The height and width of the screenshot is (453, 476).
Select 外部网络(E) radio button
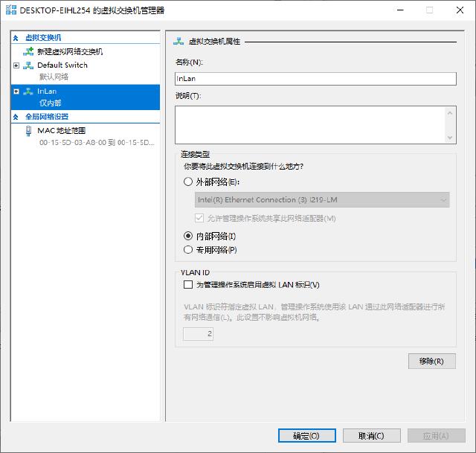pyautogui.click(x=188, y=181)
